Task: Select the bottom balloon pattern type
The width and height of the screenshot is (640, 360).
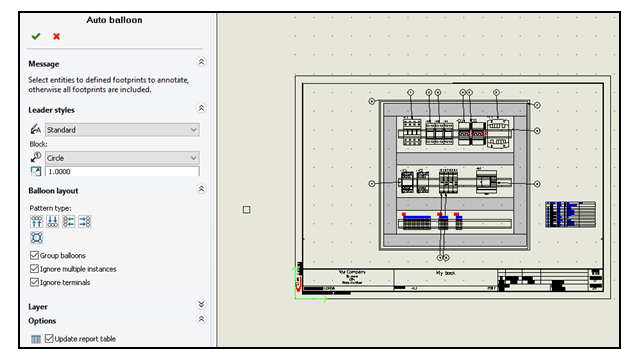Action: pyautogui.click(x=53, y=222)
